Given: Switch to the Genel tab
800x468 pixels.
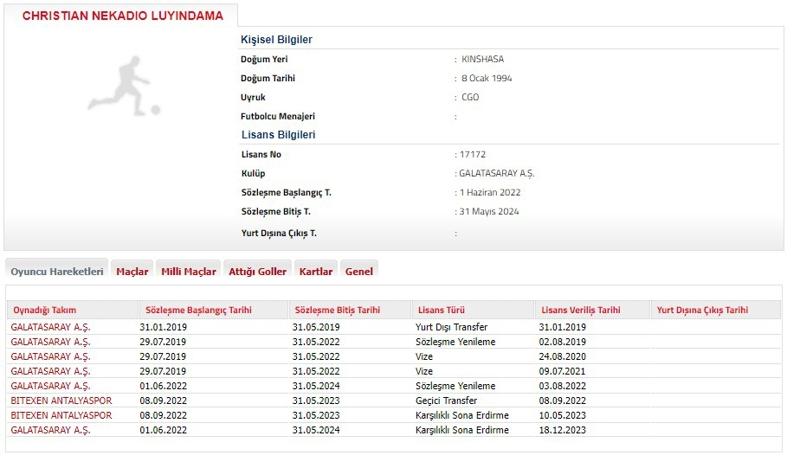Looking at the screenshot, I should click(359, 271).
